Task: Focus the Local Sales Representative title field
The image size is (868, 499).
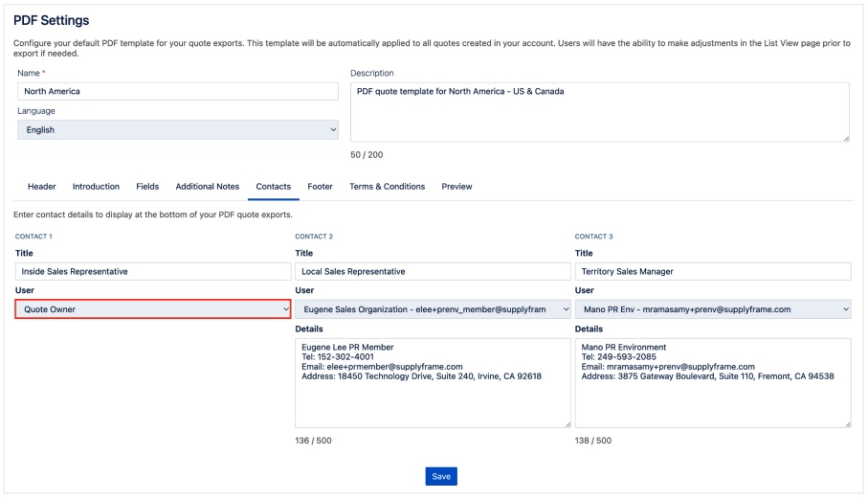Action: pyautogui.click(x=434, y=271)
